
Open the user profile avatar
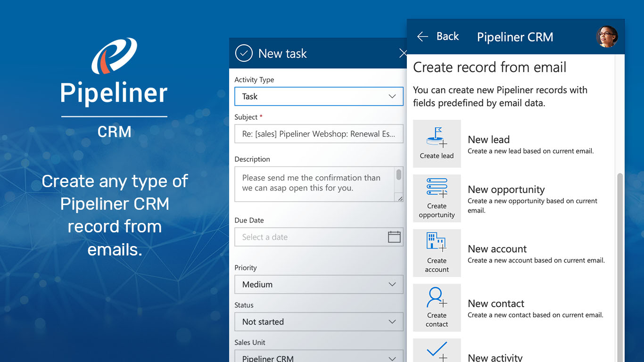[x=607, y=37]
